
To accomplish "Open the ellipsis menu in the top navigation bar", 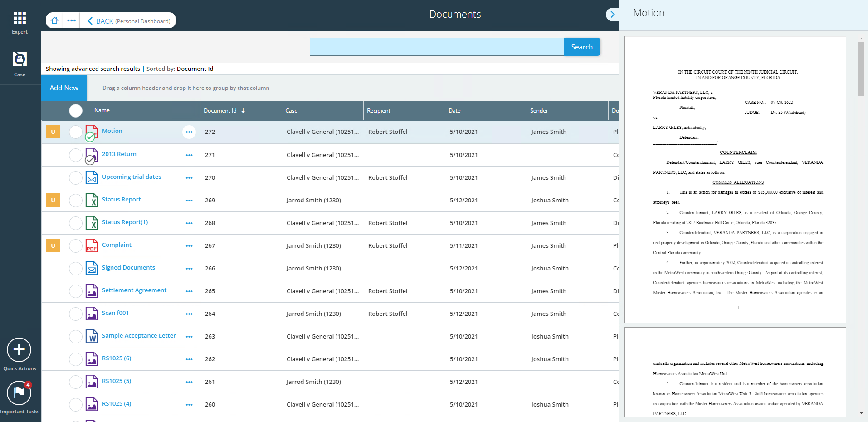I will point(72,20).
